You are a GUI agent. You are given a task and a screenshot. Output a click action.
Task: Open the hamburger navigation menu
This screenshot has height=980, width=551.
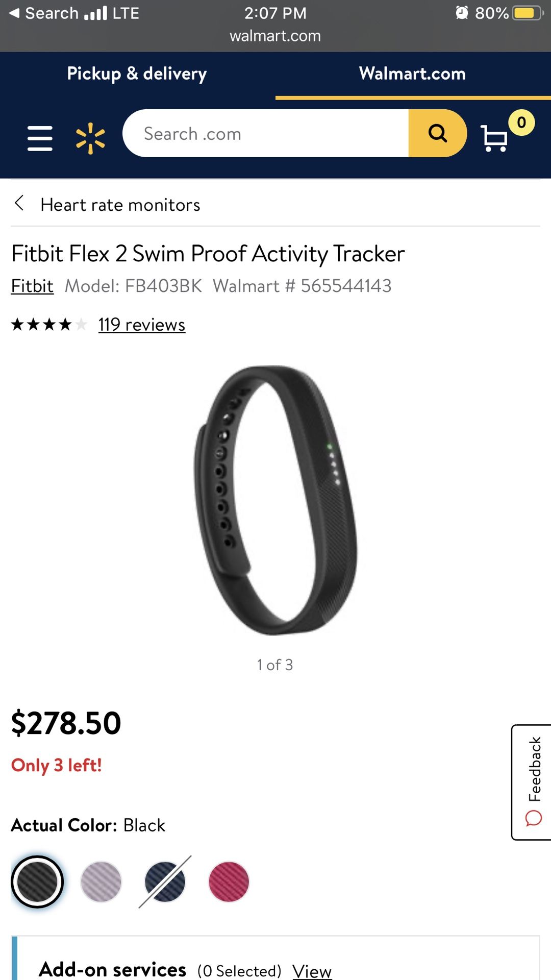(x=40, y=138)
